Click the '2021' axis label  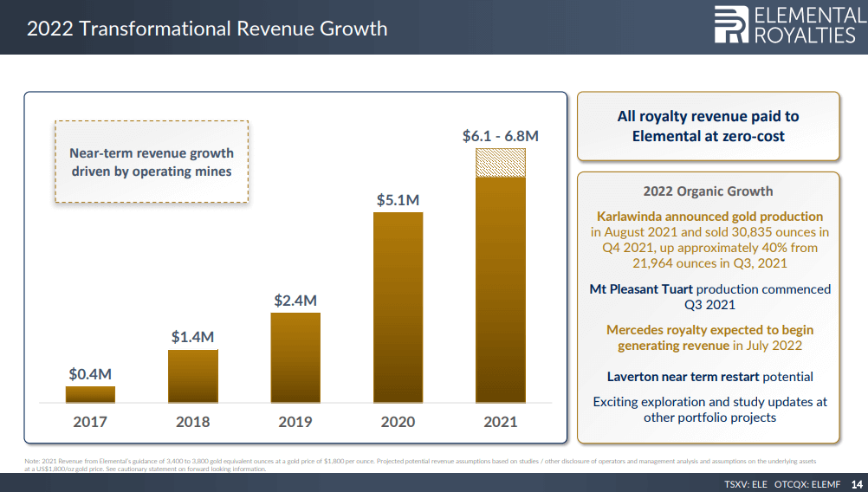coord(501,422)
